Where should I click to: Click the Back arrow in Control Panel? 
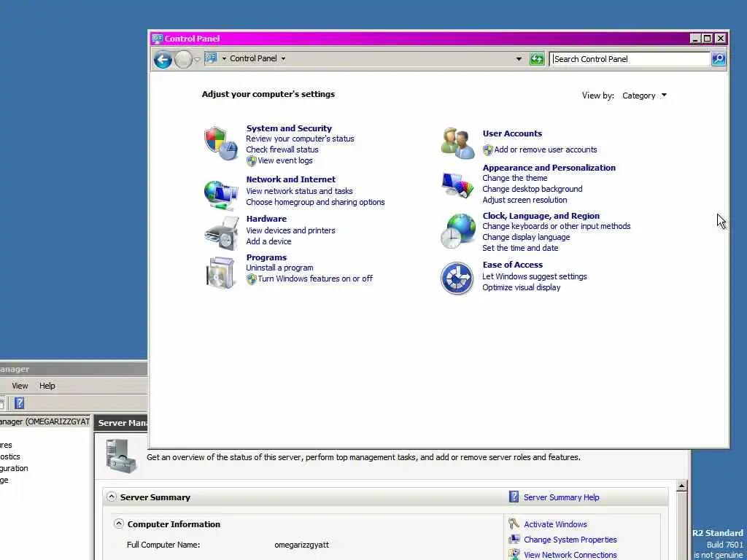pos(163,60)
